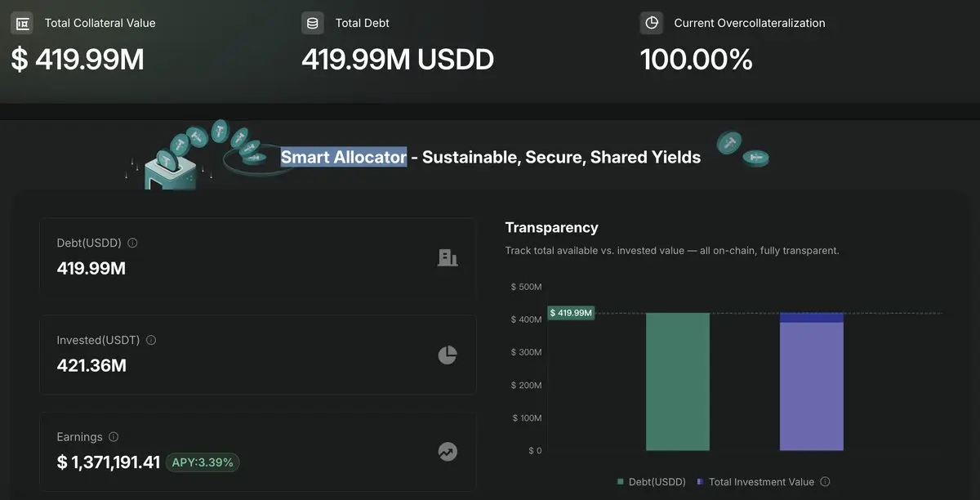This screenshot has height=500, width=980.
Task: Click the Total Collateral Value icon
Action: coord(23,23)
